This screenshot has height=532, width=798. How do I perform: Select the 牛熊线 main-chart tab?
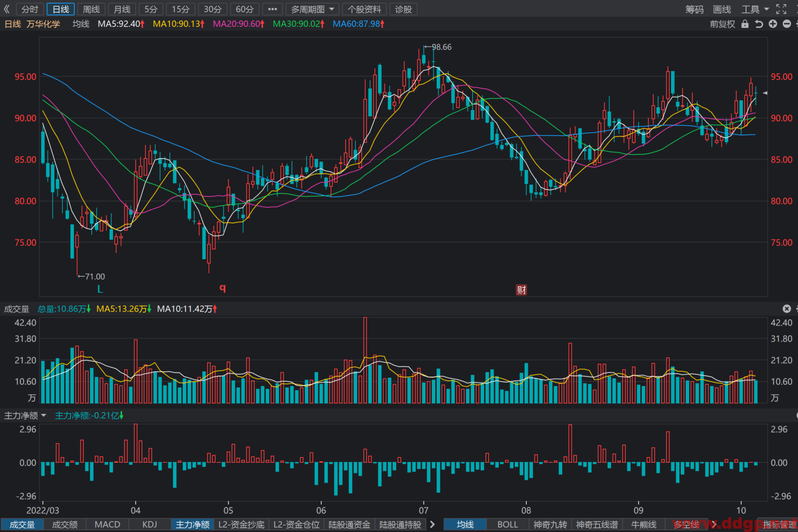[644, 525]
